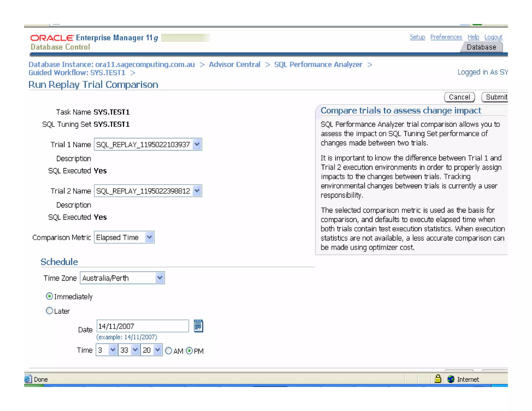Open the Trial 2 Name dropdown
Image resolution: width=532 pixels, height=411 pixels.
[x=148, y=191]
